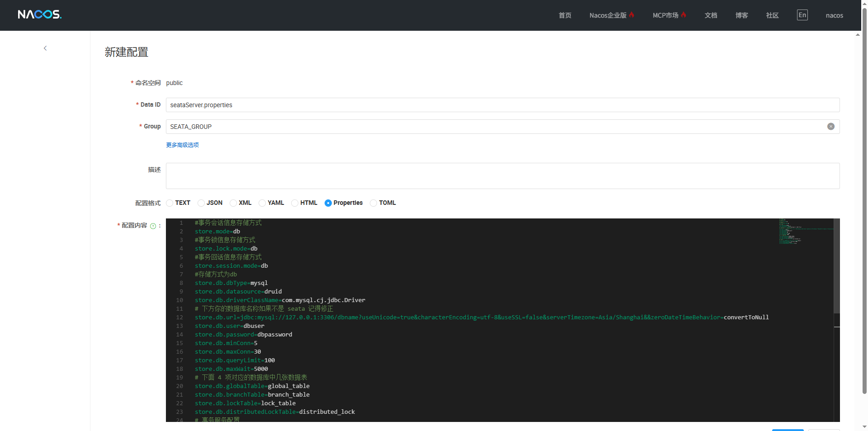Collapse the sidebar with the back chevron

coord(45,48)
